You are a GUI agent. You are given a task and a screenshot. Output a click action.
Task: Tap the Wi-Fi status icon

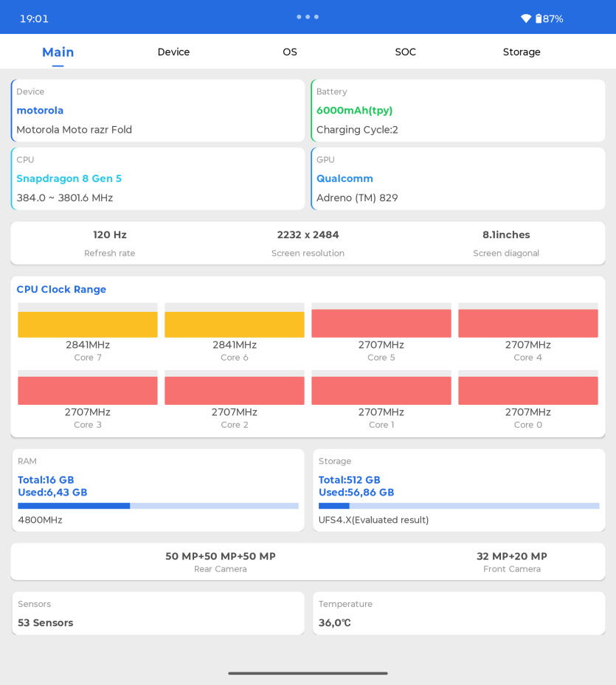[x=526, y=18]
